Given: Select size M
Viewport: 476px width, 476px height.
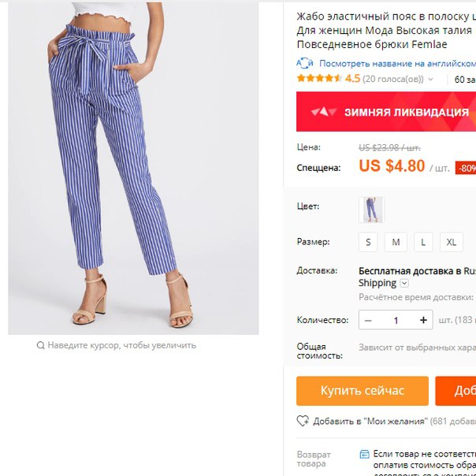Looking at the screenshot, I should (x=396, y=242).
